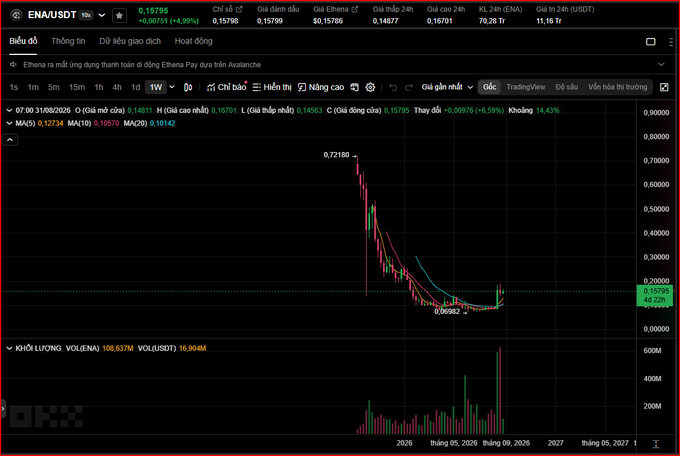This screenshot has height=456, width=680.
Task: Click the 600M volume axis label
Action: point(653,351)
